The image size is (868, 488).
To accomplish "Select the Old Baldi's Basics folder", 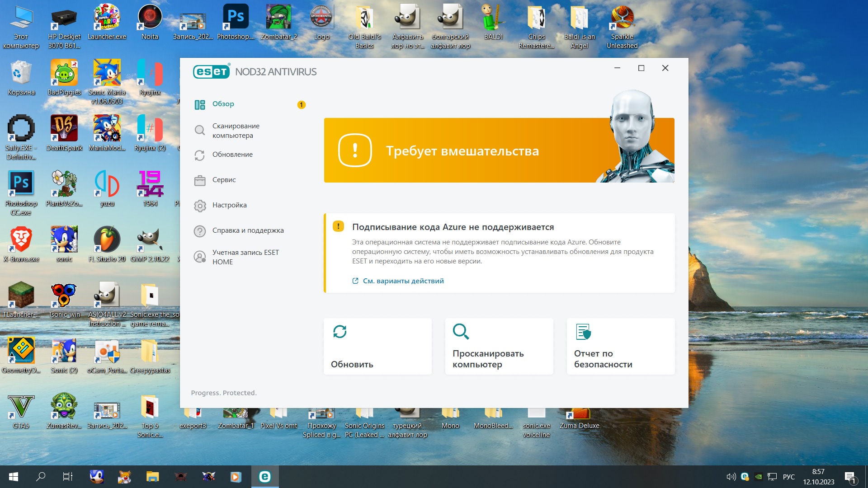I will coord(364,27).
